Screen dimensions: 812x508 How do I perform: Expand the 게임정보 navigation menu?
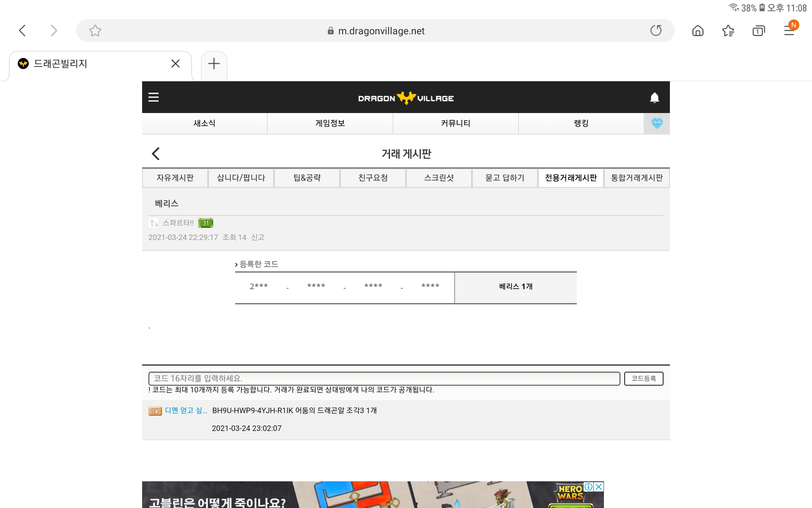click(330, 123)
